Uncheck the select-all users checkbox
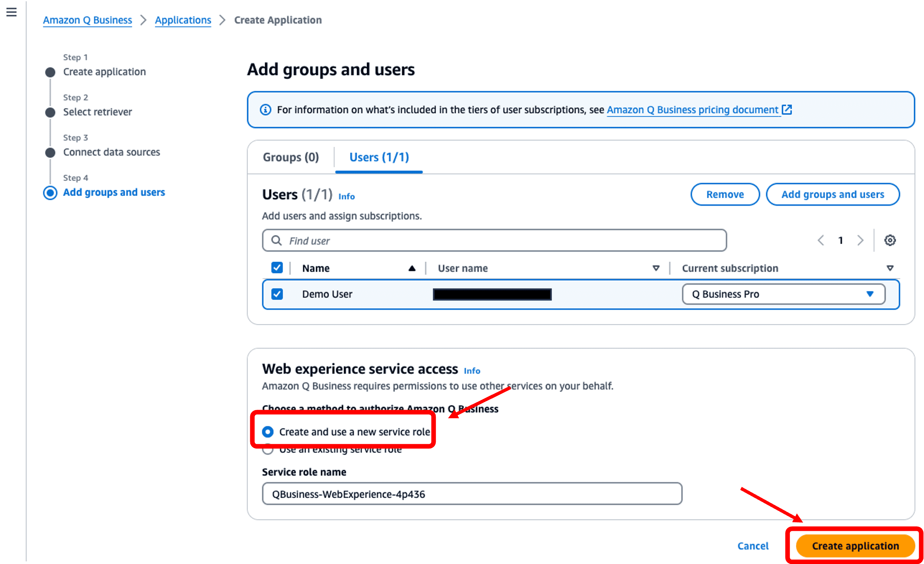This screenshot has height=564, width=924. click(277, 267)
